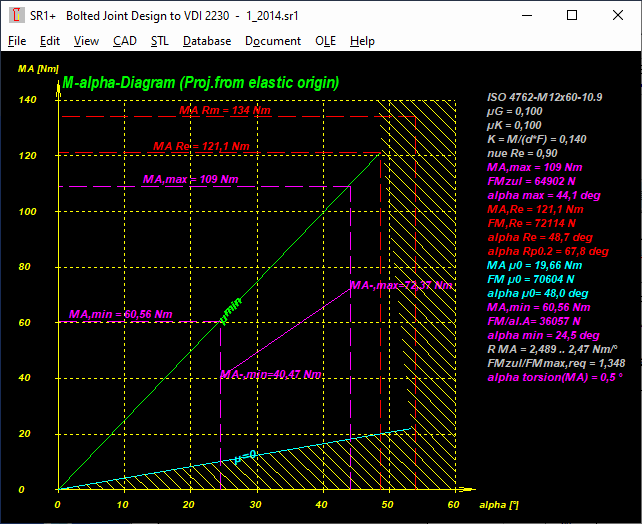Open the CAD menu
The width and height of the screenshot is (642, 524).
(x=125, y=41)
